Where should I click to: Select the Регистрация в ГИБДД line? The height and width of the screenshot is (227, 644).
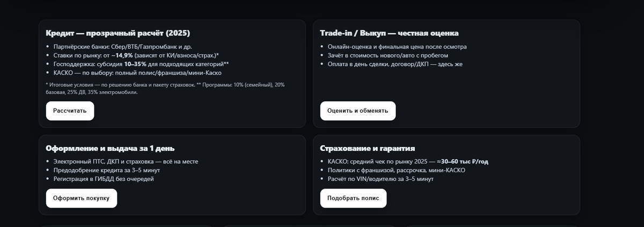click(x=104, y=179)
